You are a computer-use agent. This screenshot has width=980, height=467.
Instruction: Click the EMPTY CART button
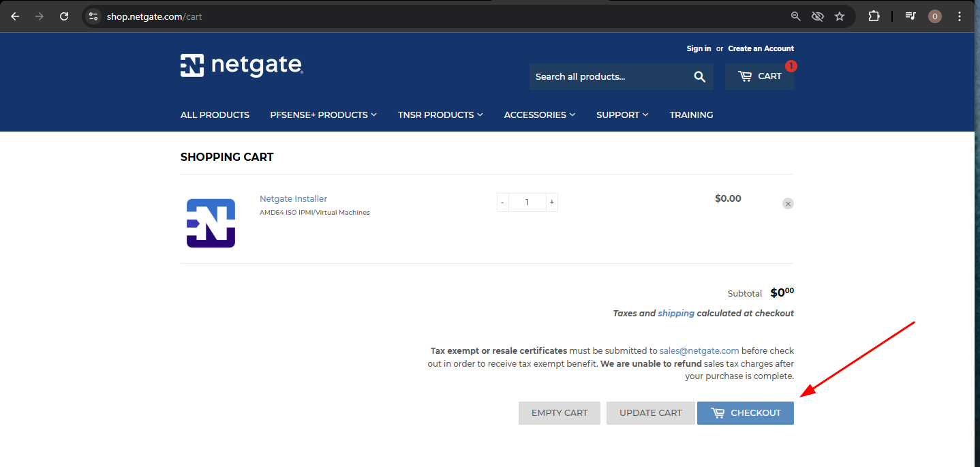point(560,413)
